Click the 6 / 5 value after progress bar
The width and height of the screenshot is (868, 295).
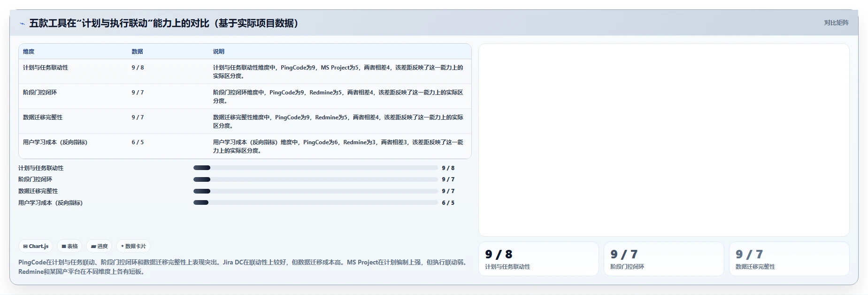[448, 203]
